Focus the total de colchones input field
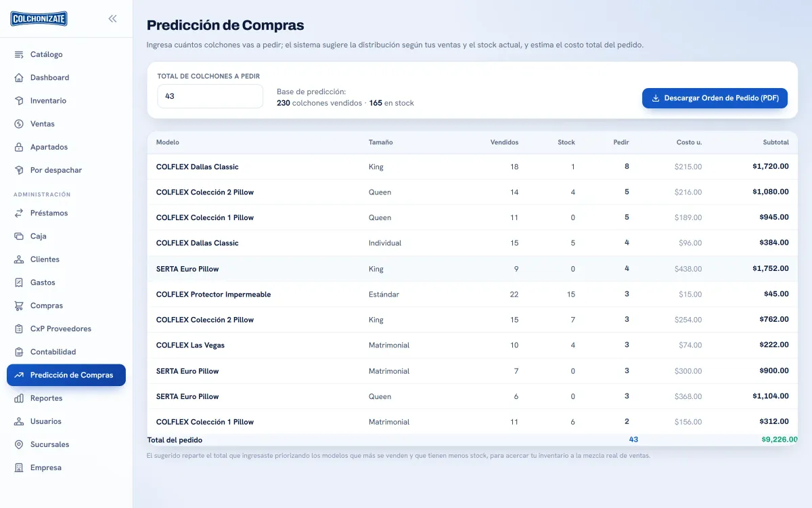This screenshot has height=508, width=812. 210,96
